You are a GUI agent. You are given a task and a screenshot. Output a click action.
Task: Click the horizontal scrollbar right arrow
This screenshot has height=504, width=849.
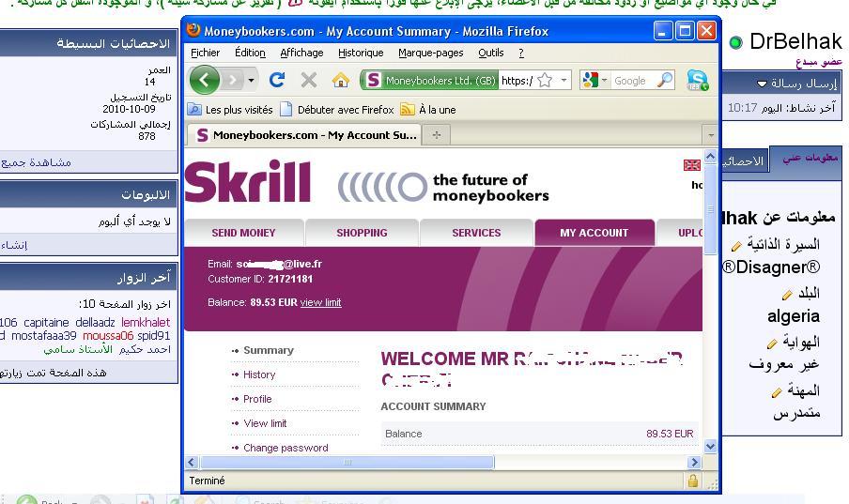(x=694, y=462)
